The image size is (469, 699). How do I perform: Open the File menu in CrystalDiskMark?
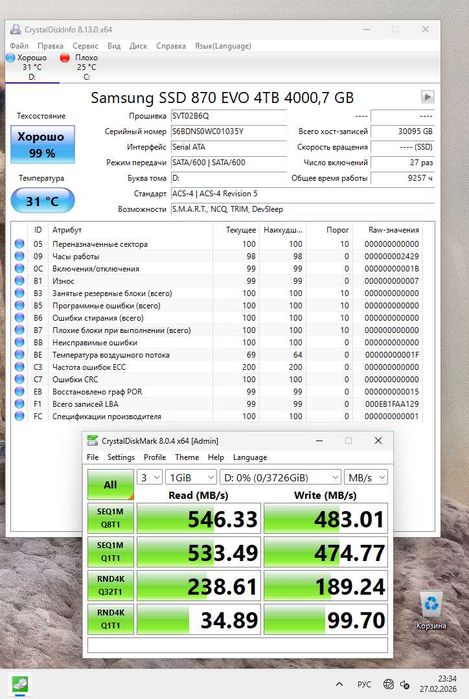tap(92, 457)
